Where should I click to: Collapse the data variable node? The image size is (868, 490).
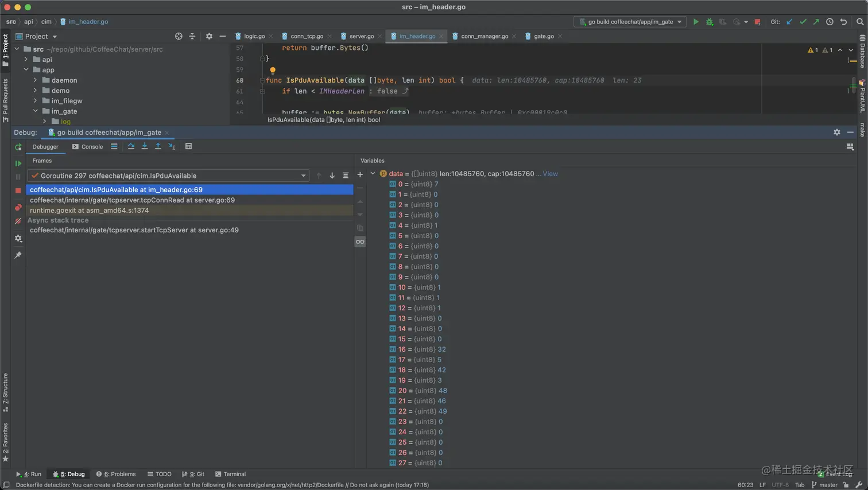373,173
